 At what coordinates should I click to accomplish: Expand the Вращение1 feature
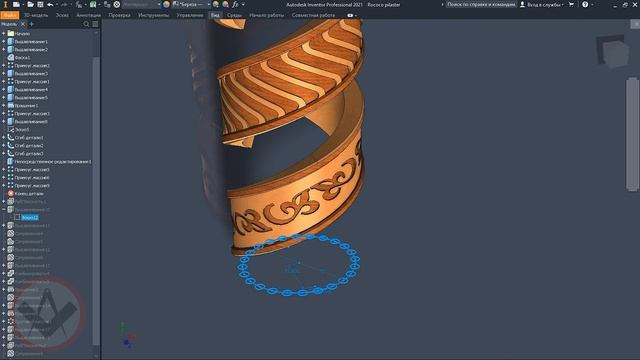pos(4,105)
